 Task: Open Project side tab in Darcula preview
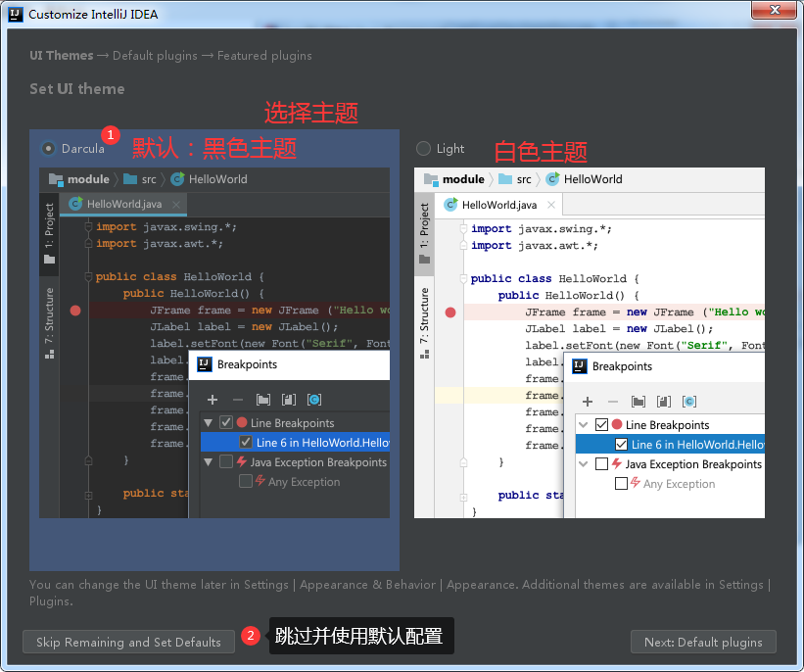point(49,234)
